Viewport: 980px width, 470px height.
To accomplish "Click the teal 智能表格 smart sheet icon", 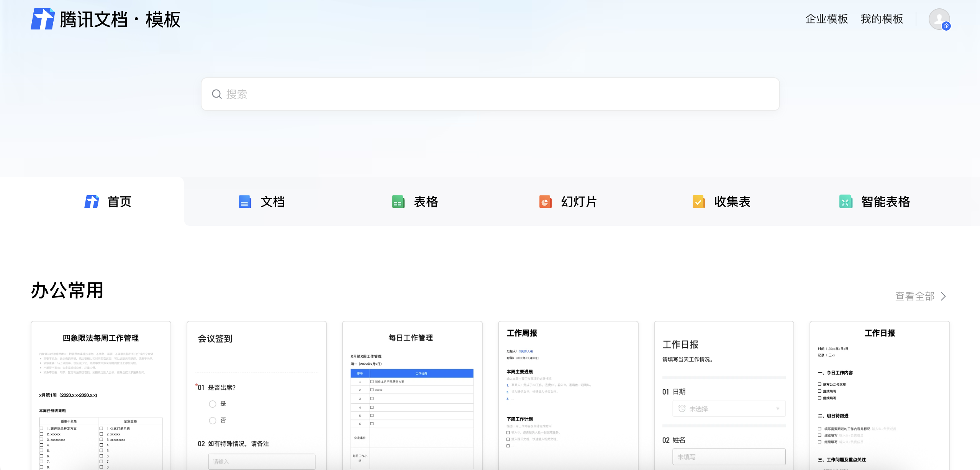I will [846, 202].
